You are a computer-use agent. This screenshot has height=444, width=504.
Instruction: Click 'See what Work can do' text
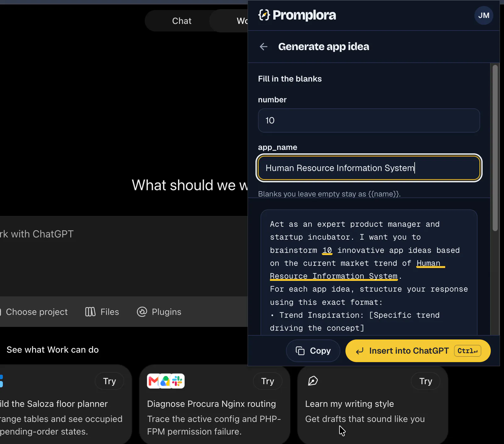(53, 350)
